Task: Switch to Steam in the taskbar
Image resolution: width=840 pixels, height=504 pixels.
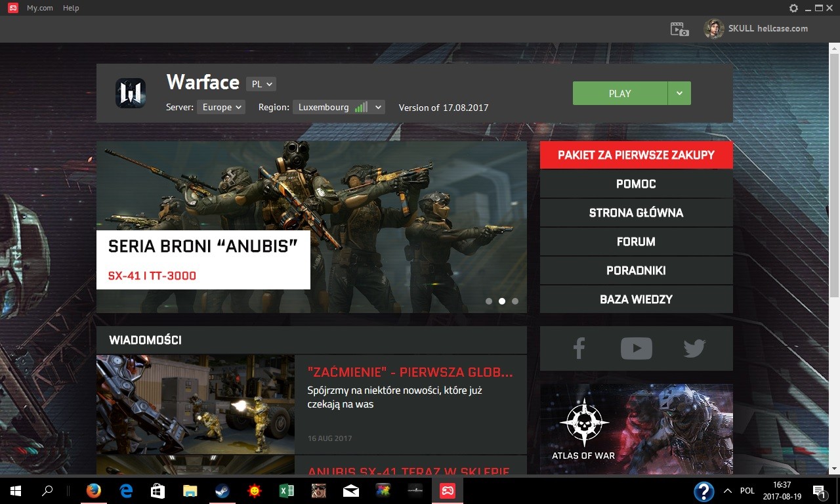Action: click(222, 490)
